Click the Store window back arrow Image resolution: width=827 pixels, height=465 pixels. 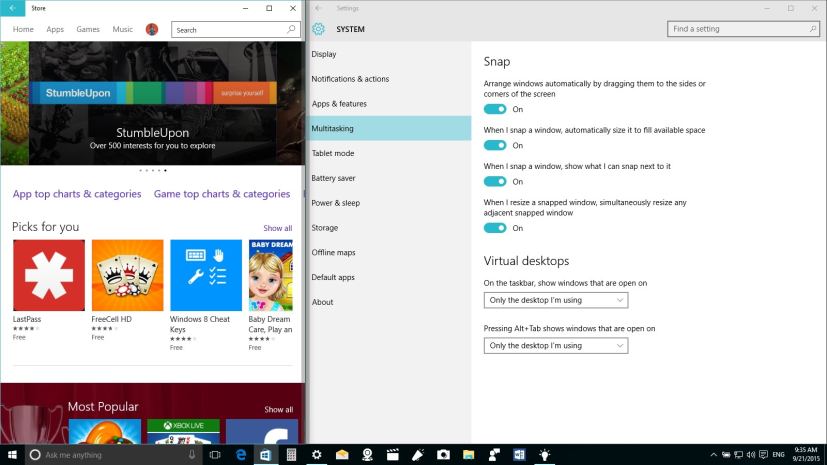[12, 8]
